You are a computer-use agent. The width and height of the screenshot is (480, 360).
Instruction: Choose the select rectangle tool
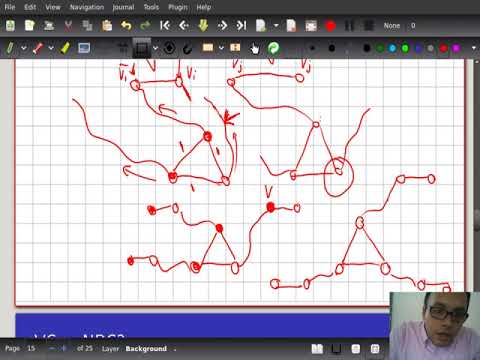pos(208,48)
